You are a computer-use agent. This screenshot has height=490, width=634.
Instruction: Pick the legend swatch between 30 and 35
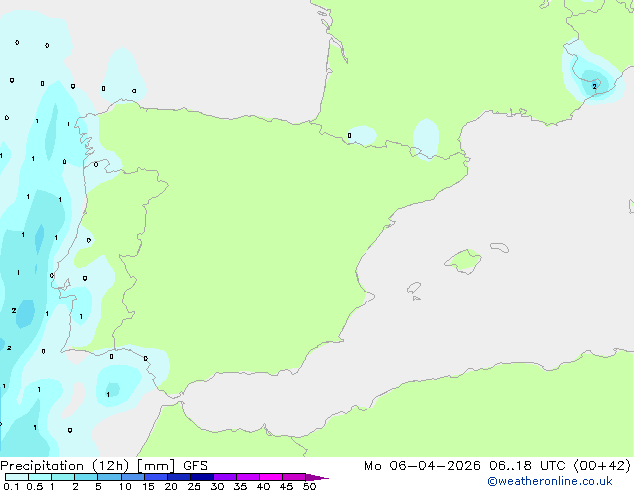click(225, 477)
